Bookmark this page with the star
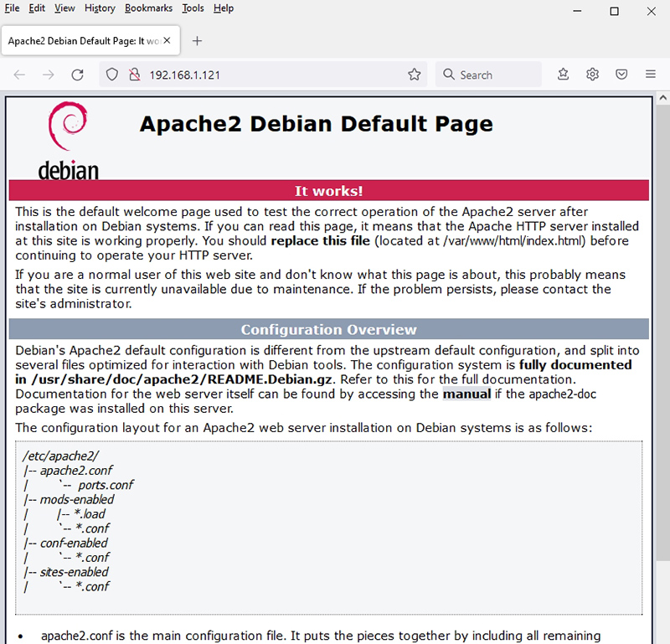Screen dimensions: 670x644 pos(414,75)
